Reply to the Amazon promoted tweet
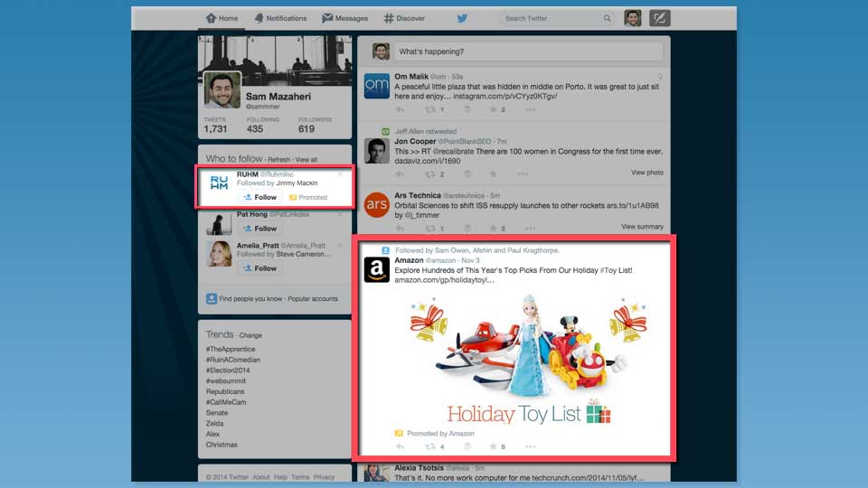868x488 pixels. (x=401, y=446)
